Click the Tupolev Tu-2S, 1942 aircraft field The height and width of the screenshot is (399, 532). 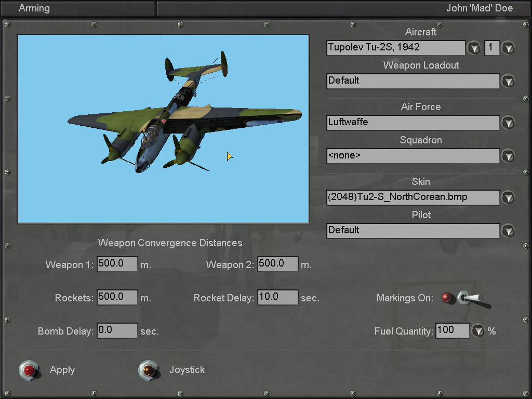pos(396,48)
